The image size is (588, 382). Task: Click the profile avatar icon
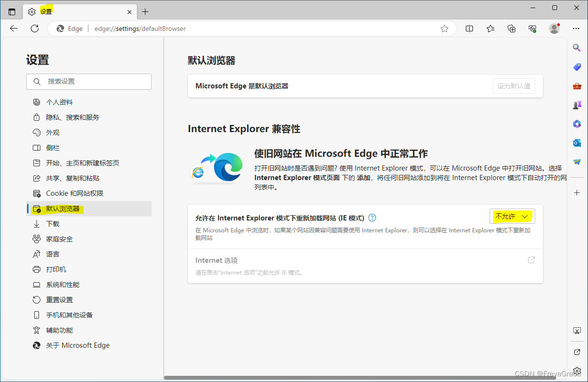coord(554,29)
